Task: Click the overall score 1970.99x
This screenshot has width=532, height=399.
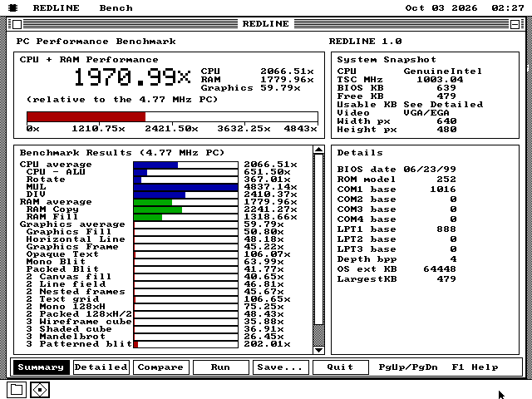Action: [x=132, y=77]
